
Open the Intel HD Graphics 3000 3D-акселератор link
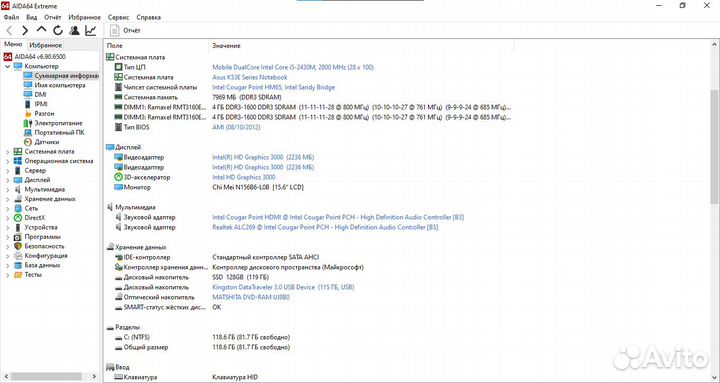(244, 177)
